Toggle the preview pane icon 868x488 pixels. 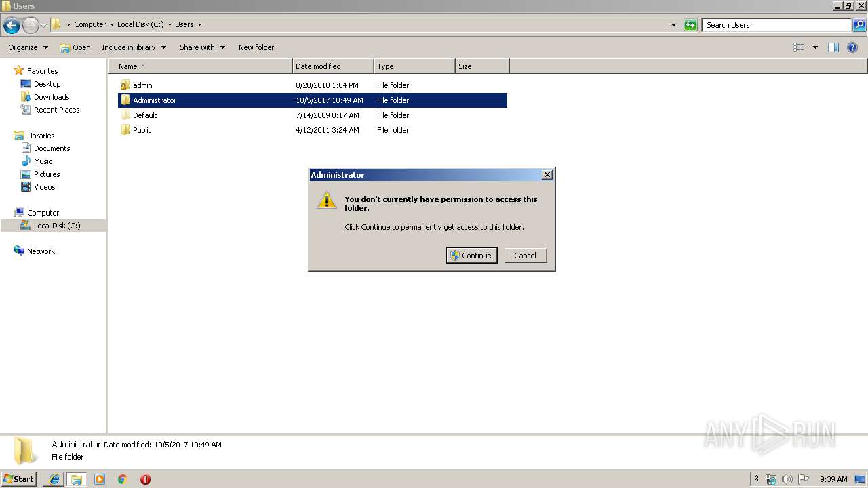tap(833, 47)
